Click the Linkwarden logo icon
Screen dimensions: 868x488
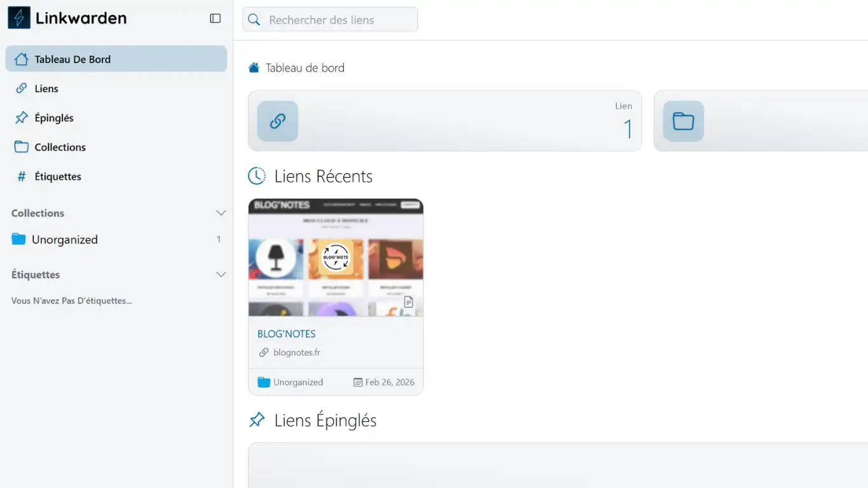[19, 18]
